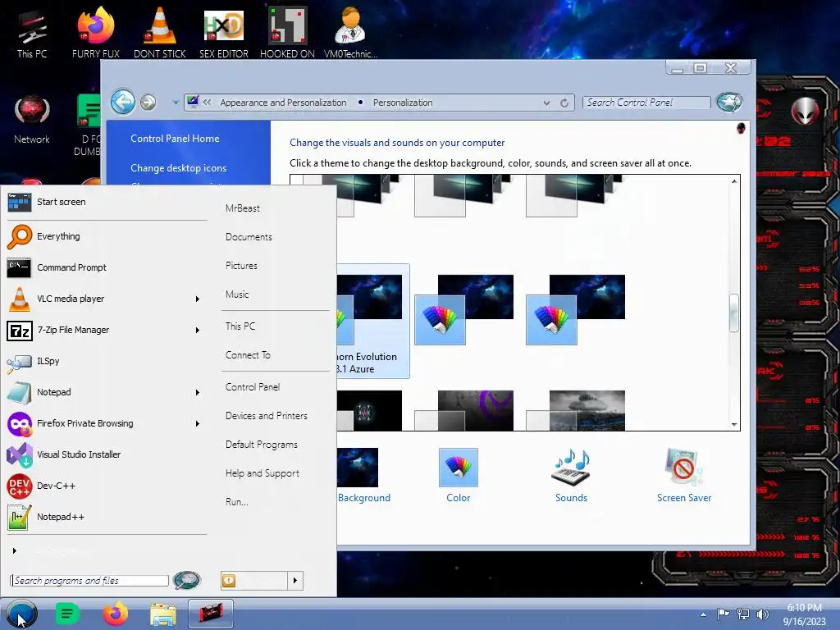
Task: Focus the Search Control Panel field
Action: point(646,103)
